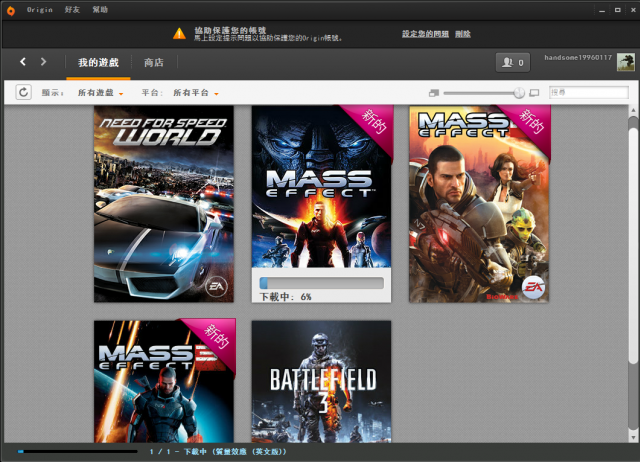The height and width of the screenshot is (462, 640).
Task: Select the downloading Mass Effect game cover
Action: click(x=321, y=187)
